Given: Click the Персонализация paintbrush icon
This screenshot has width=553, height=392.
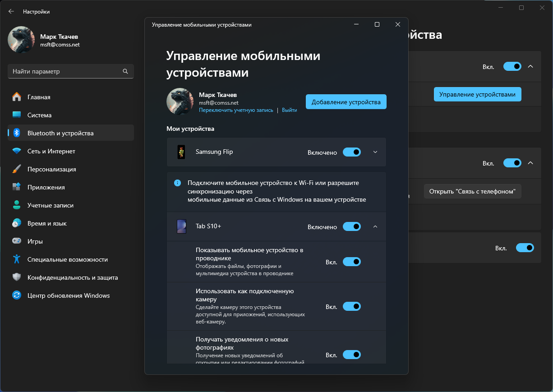Looking at the screenshot, I should click(x=17, y=169).
